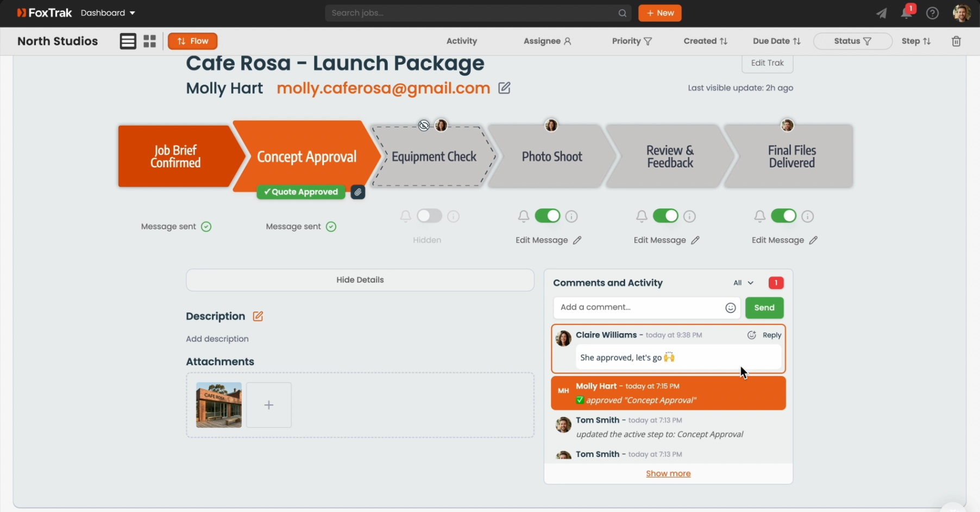Switch to list view icon
The width and height of the screenshot is (980, 512).
click(x=128, y=41)
